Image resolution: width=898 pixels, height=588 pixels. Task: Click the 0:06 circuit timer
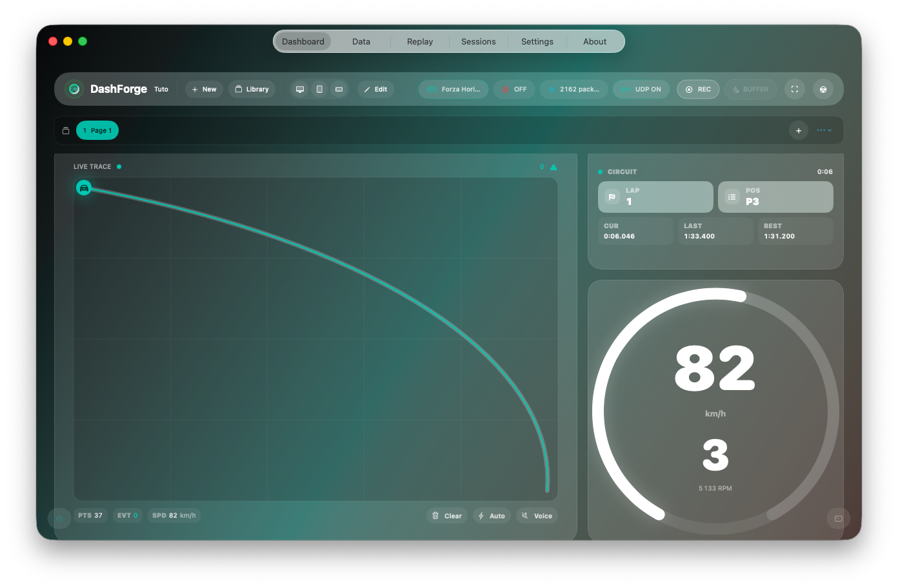(x=825, y=172)
